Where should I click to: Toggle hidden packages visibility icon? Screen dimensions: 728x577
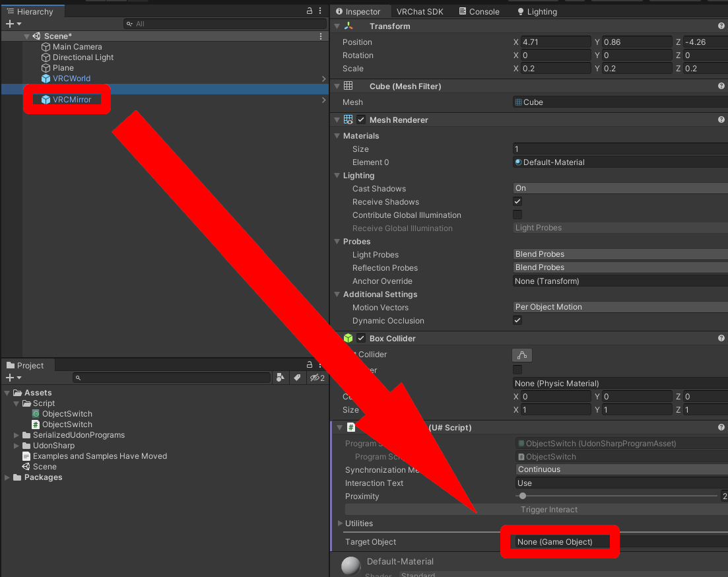317,378
